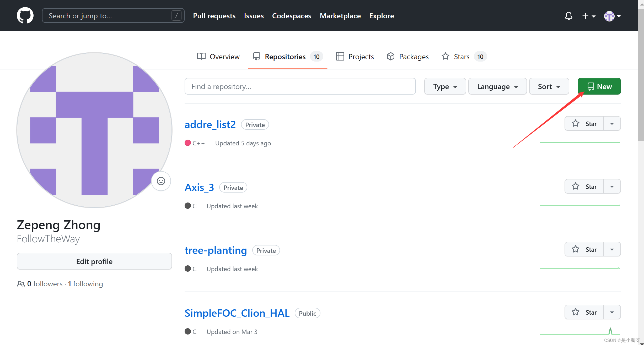Click the Find a repository field
Viewport: 644px width, 345px height.
pyautogui.click(x=300, y=86)
